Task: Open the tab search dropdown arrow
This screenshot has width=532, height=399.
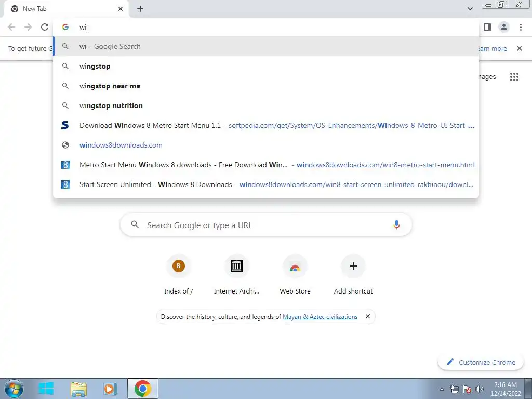Action: (470, 9)
